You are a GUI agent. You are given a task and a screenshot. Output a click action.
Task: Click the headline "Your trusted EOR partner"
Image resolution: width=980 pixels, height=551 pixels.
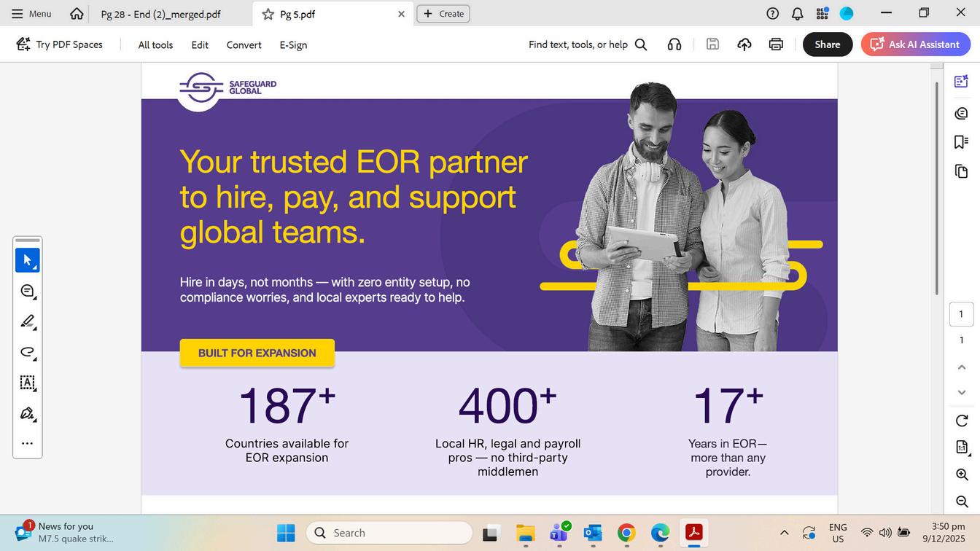tap(354, 162)
